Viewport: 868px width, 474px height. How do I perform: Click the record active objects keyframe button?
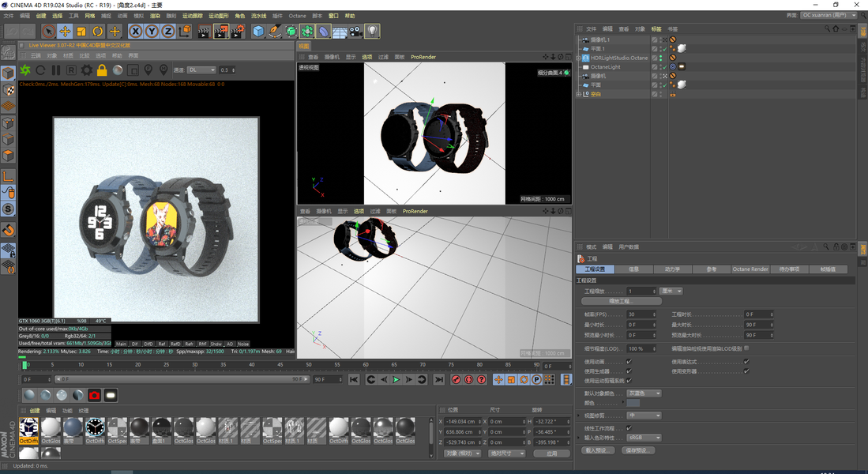[x=457, y=379]
